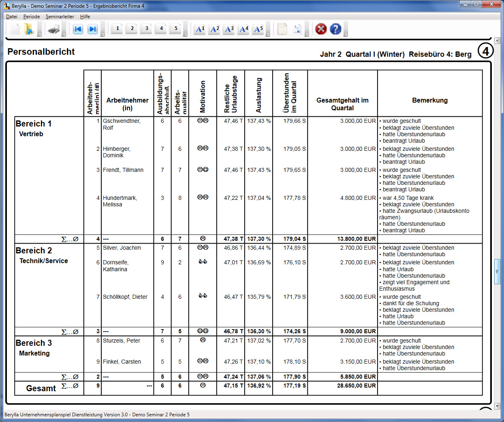The image size is (504, 422).
Task: Select the A3 toolbar icon
Action: 229,29
